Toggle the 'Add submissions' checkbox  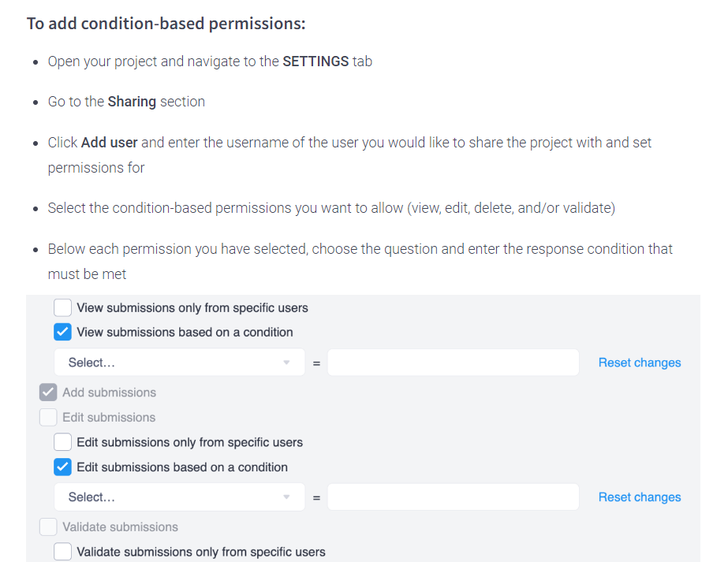tap(48, 392)
